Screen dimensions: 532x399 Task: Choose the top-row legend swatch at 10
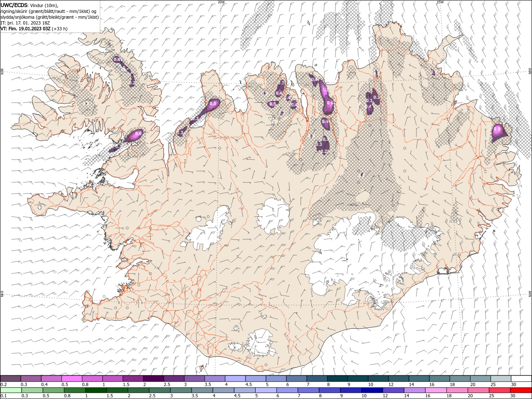pos(378,378)
